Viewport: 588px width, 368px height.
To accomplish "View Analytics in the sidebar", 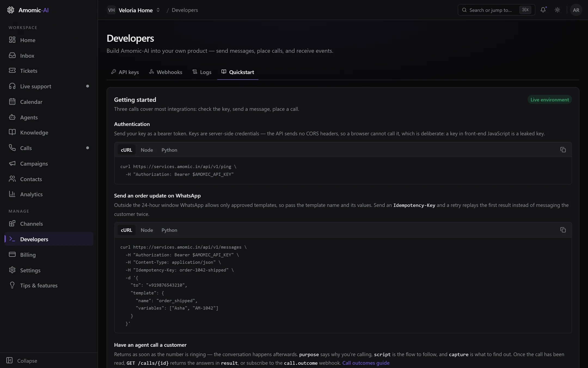I will click(x=49, y=194).
